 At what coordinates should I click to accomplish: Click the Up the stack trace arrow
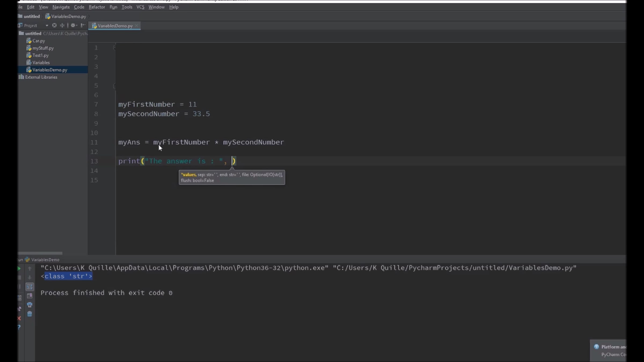coord(30,268)
